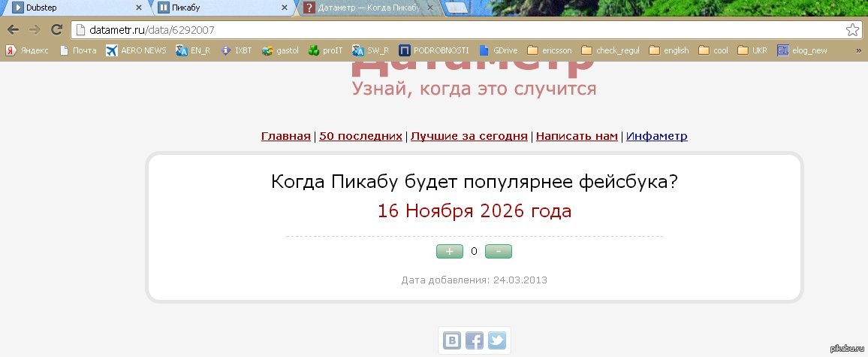Open the Главная link
This screenshot has width=868, height=357.
click(x=285, y=136)
